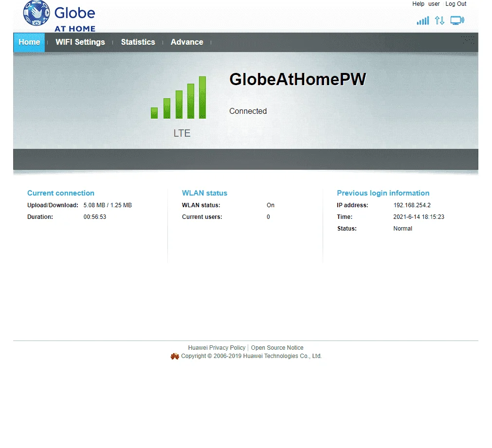This screenshot has height=448, width=492.
Task: Click the Huawei copyright notice text
Action: (x=251, y=356)
